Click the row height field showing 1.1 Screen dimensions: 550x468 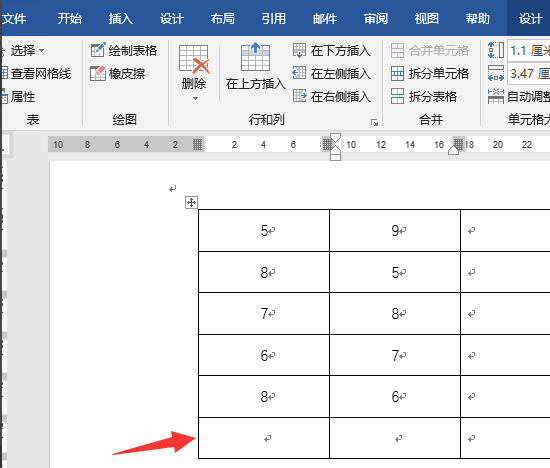tap(529, 51)
